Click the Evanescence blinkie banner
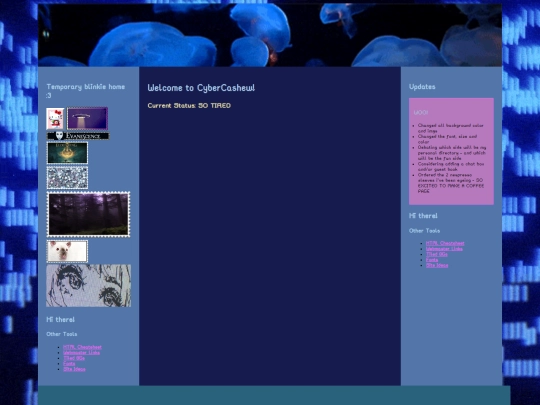The height and width of the screenshot is (405, 540). tap(78, 136)
